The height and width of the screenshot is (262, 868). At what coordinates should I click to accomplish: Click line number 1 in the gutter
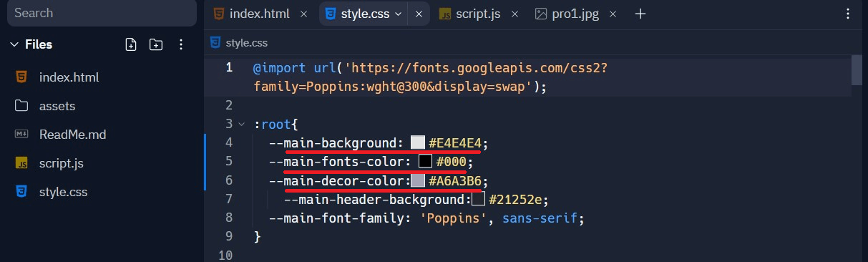pos(229,67)
